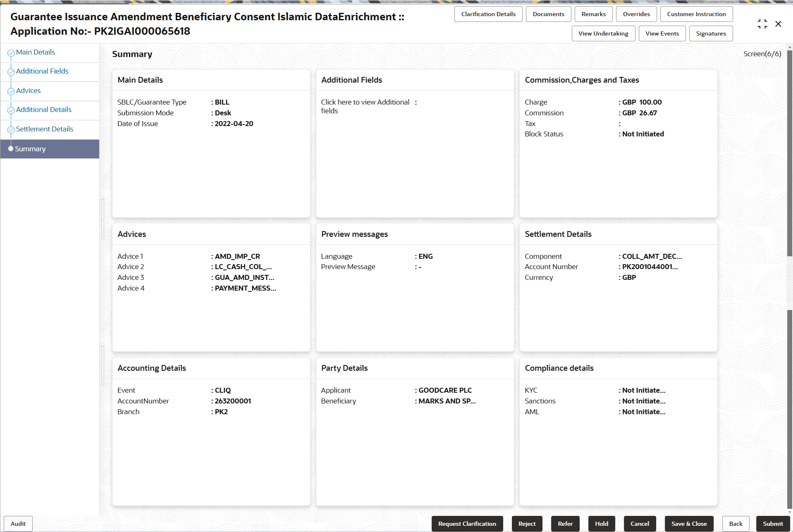Click the Language value ENG

tap(425, 256)
